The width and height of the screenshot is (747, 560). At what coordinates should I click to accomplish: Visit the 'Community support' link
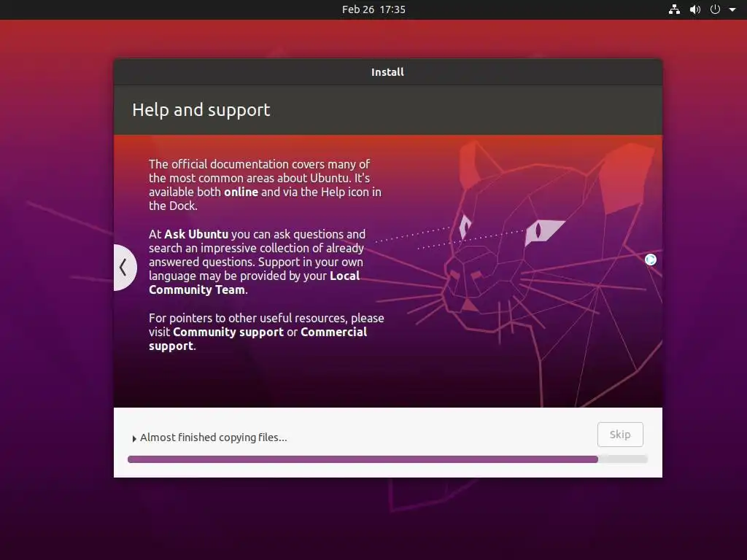228,332
